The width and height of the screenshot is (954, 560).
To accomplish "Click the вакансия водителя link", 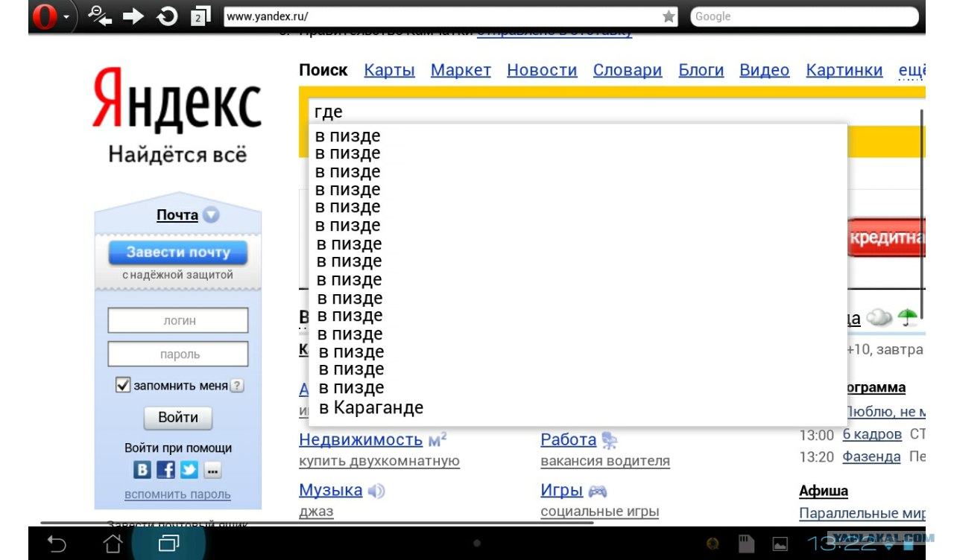I will [x=605, y=461].
